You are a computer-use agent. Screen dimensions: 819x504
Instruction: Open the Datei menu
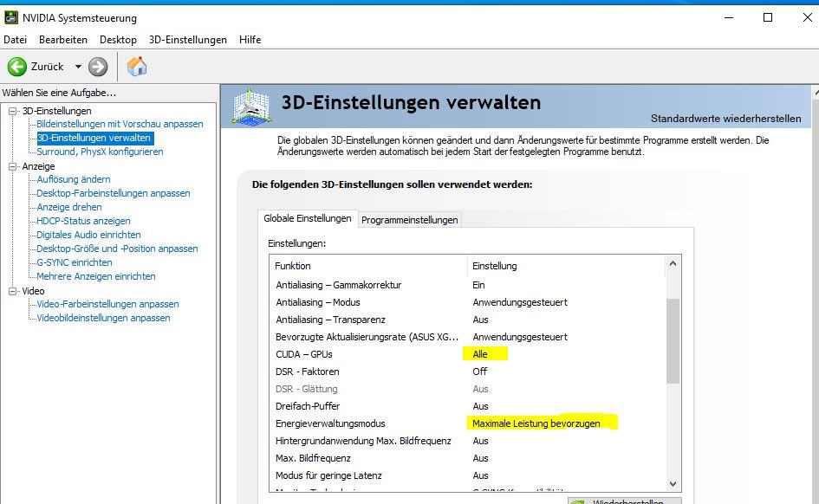click(x=15, y=40)
